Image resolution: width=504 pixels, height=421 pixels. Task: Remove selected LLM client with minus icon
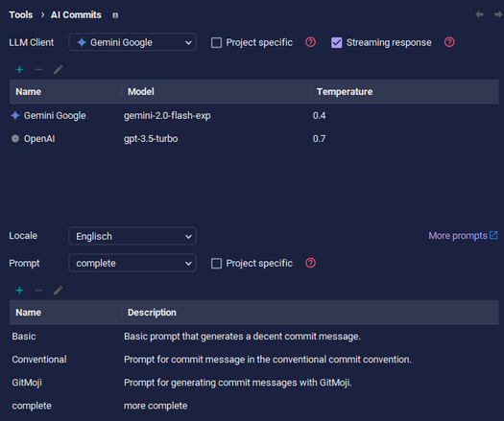click(x=39, y=69)
